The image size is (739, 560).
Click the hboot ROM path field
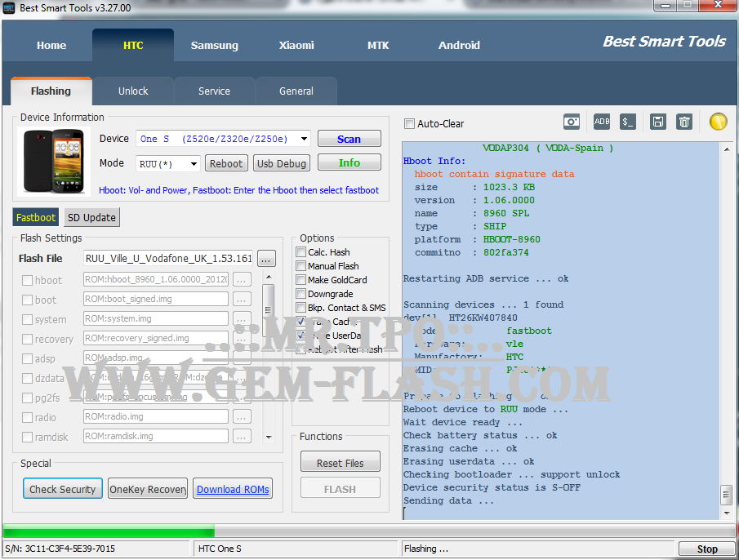(156, 279)
